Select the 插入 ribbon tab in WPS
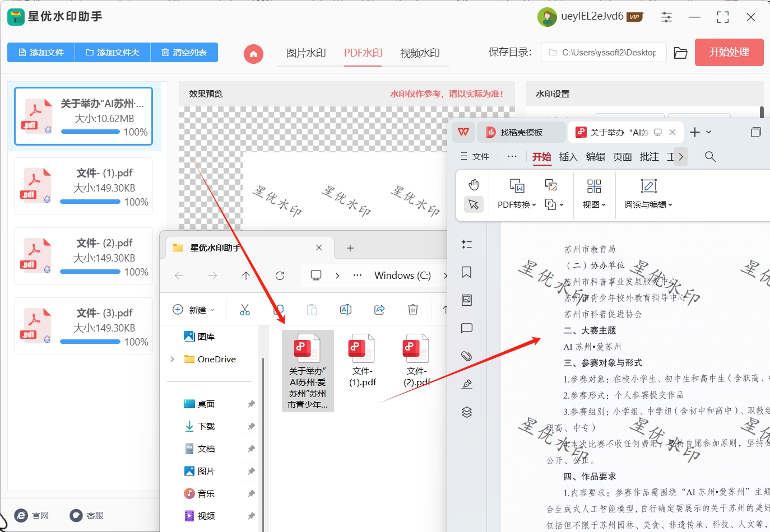This screenshot has height=532, width=770. [568, 157]
